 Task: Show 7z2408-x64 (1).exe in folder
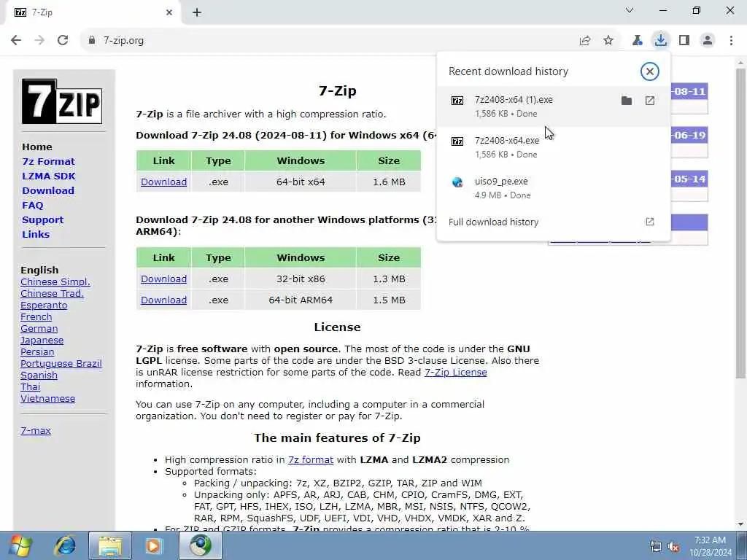pyautogui.click(x=627, y=101)
